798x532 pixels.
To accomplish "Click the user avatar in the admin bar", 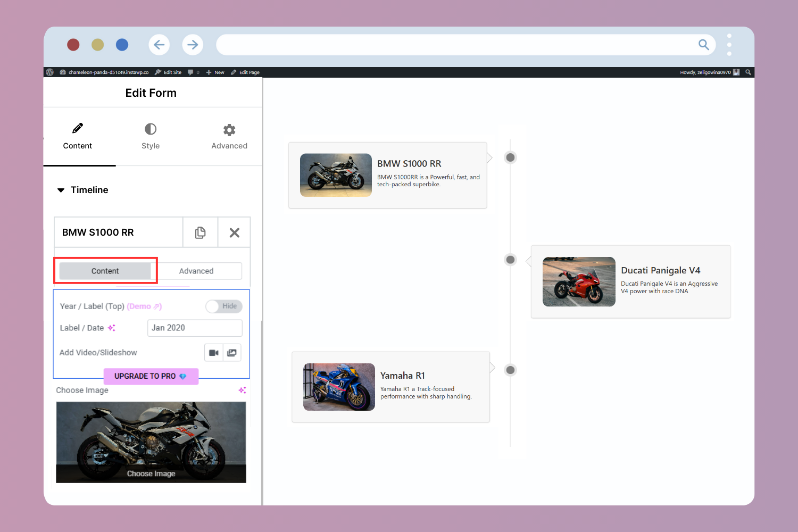I will pyautogui.click(x=736, y=72).
